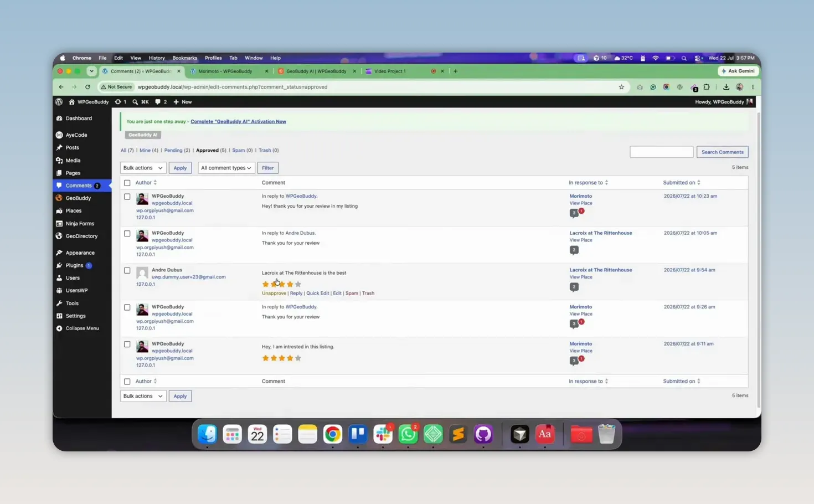Click Quick Edit on Andre Dubus comment
This screenshot has width=814, height=504.
[x=317, y=294]
